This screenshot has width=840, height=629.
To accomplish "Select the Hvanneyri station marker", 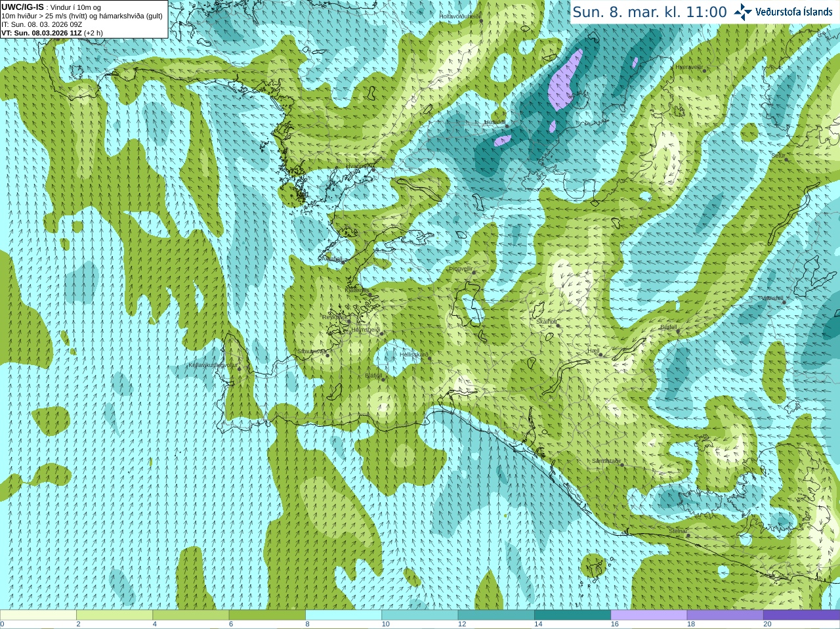I will coord(373,169).
